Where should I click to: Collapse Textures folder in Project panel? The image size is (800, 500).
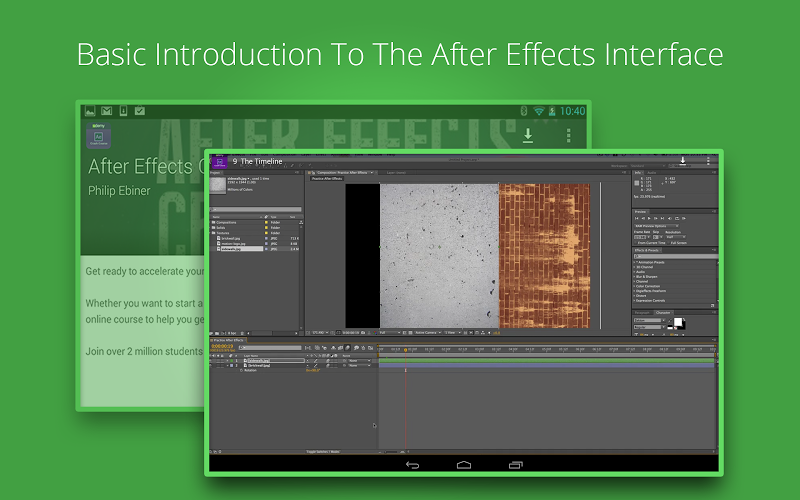click(x=211, y=233)
